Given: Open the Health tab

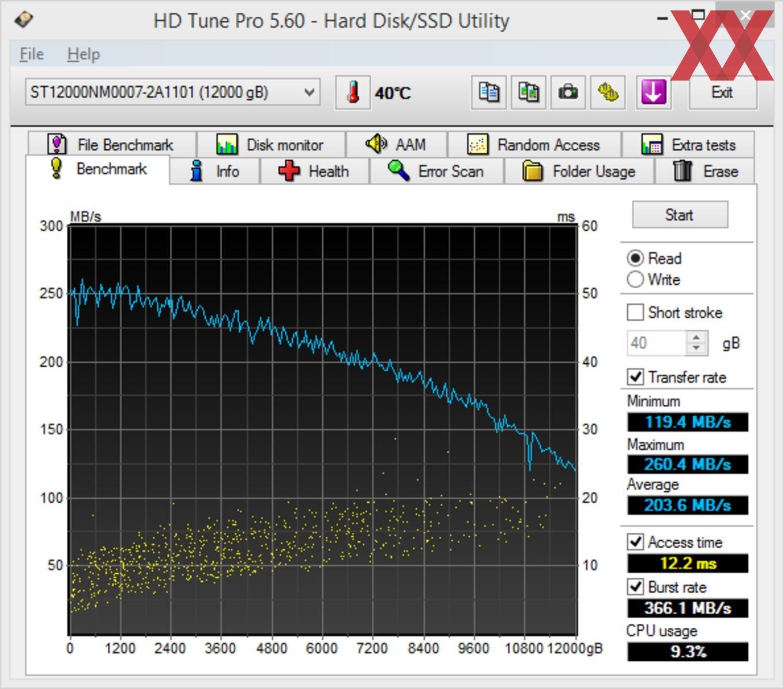Looking at the screenshot, I should pyautogui.click(x=314, y=171).
